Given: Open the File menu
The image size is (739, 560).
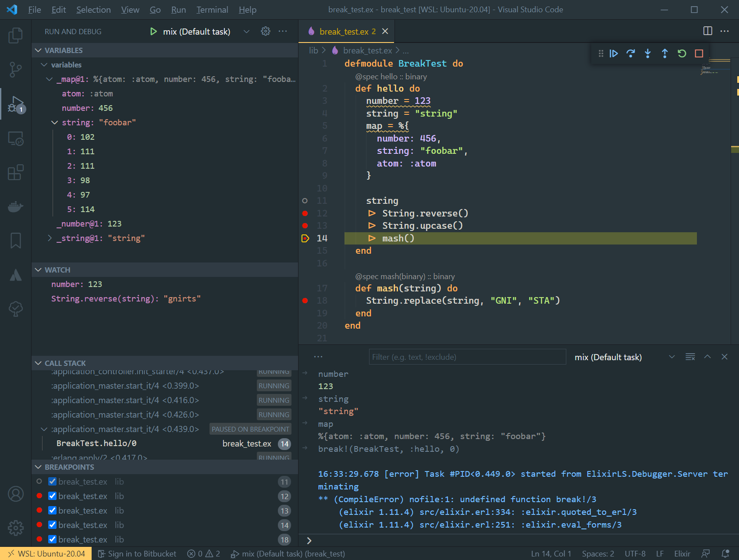Looking at the screenshot, I should (x=34, y=10).
